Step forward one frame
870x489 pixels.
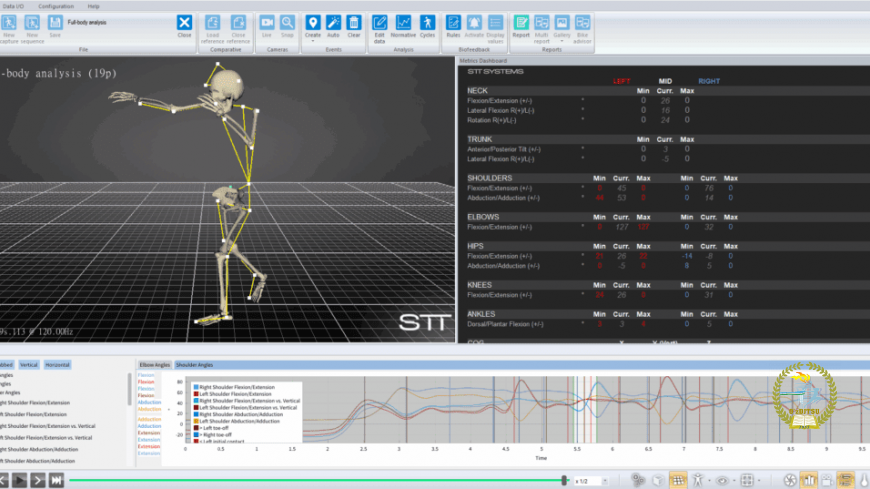click(x=38, y=480)
